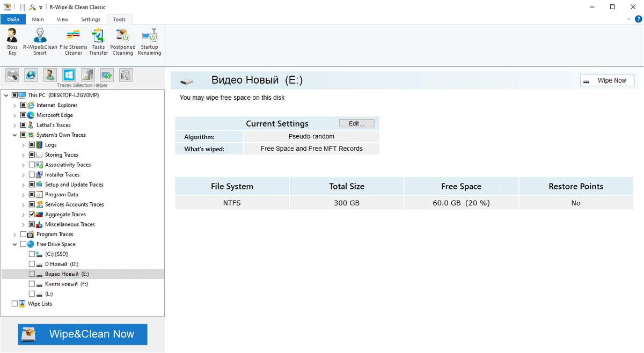
Task: Open File Streams Cleaner
Action: [x=74, y=42]
